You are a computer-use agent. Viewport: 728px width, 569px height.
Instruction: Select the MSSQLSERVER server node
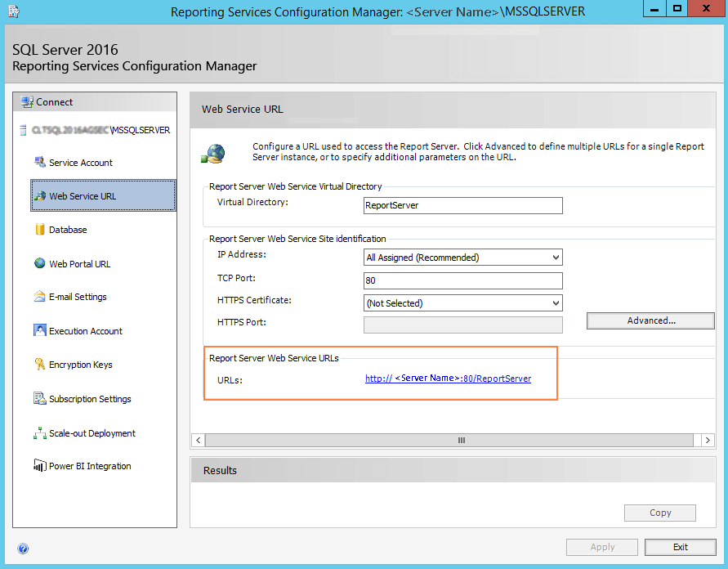101,130
